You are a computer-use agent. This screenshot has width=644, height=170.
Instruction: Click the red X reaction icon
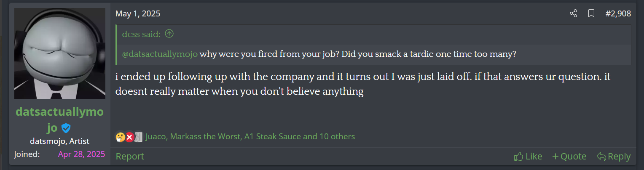(x=129, y=137)
